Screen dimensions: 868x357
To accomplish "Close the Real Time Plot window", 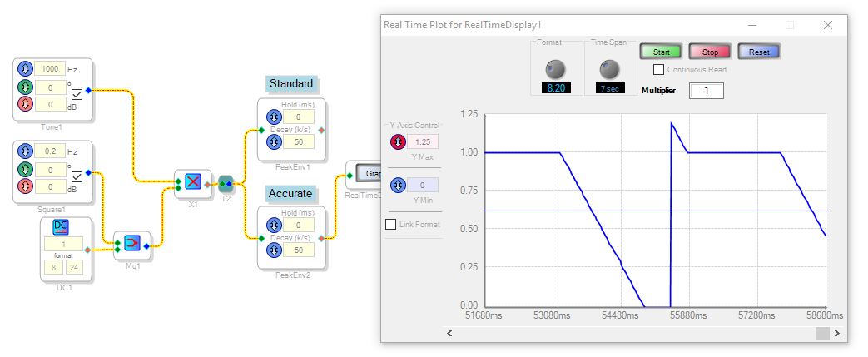I will click(827, 25).
